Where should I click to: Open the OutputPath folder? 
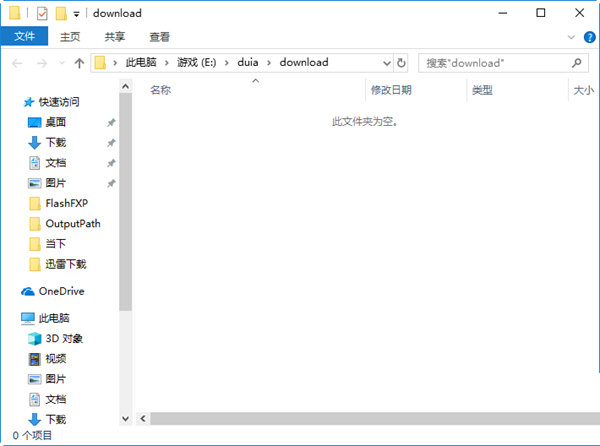coord(73,224)
